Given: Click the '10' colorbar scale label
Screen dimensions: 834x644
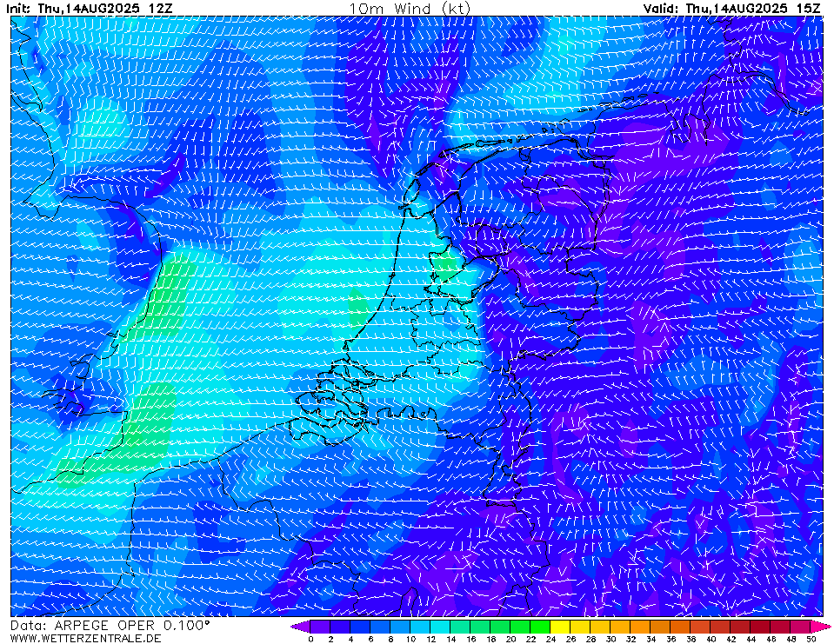Looking at the screenshot, I should click(x=410, y=639).
